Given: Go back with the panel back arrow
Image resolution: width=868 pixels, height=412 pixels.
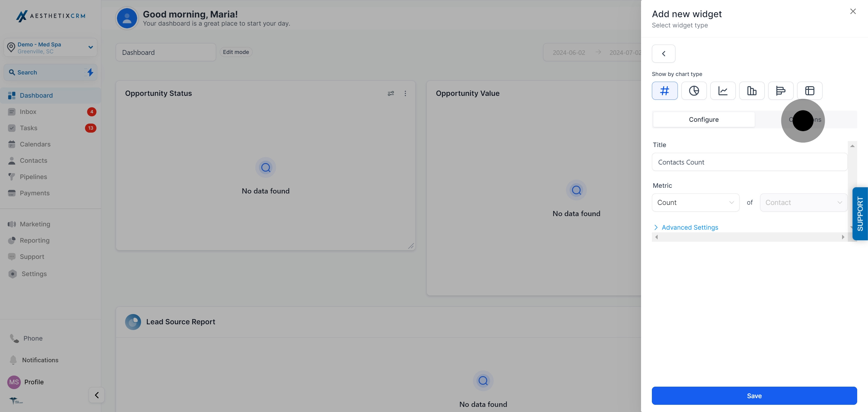Looking at the screenshot, I should [663, 53].
